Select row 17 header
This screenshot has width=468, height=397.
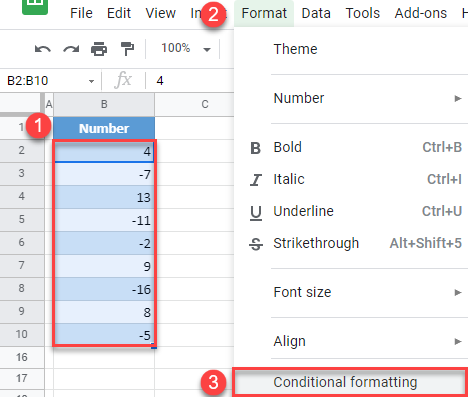pos(22,379)
